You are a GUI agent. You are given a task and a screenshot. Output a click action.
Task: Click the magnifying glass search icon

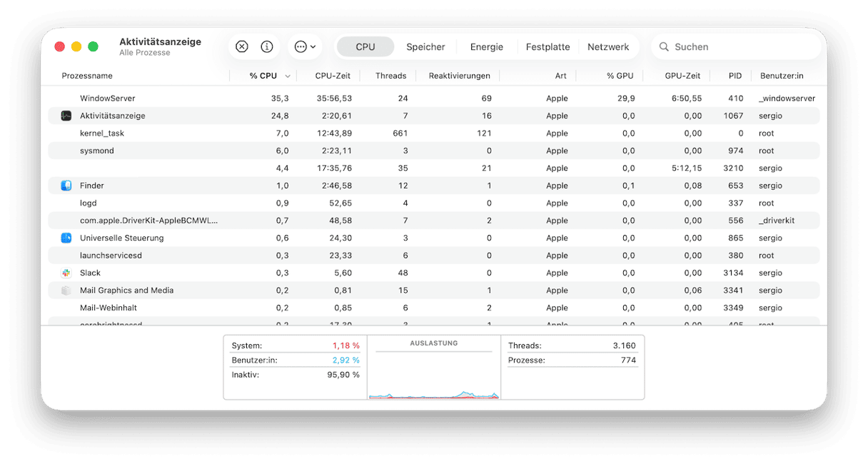click(x=664, y=47)
